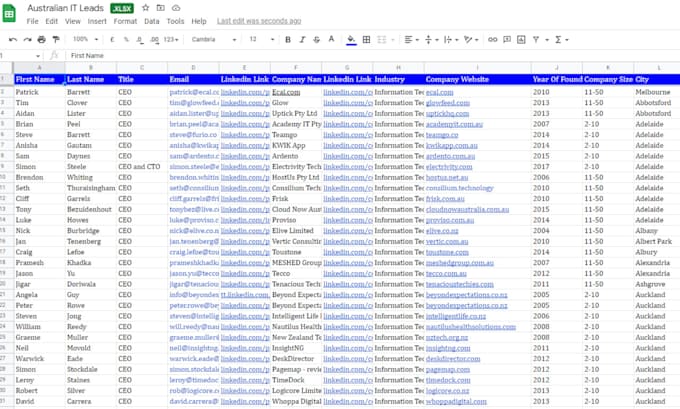
Task: Open the text color picker
Action: (331, 39)
